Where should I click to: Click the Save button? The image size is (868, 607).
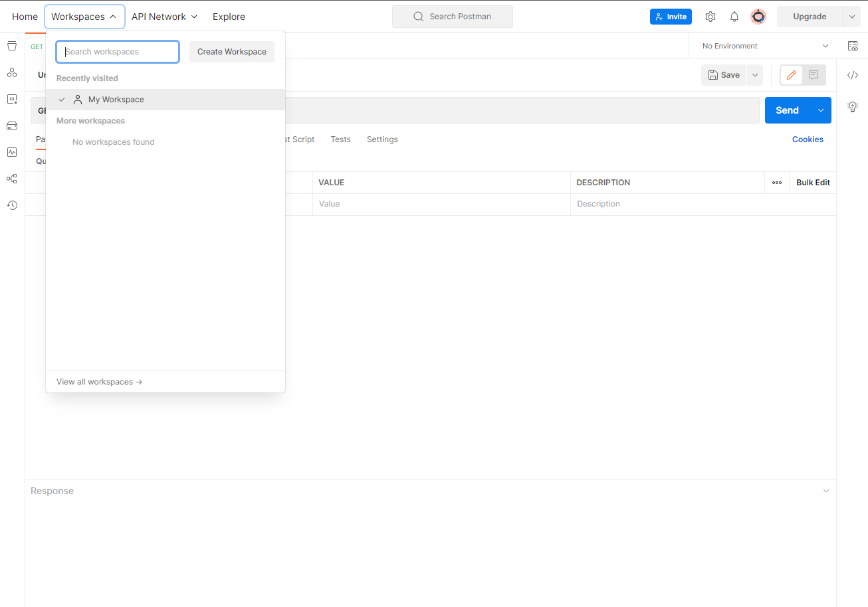point(724,75)
